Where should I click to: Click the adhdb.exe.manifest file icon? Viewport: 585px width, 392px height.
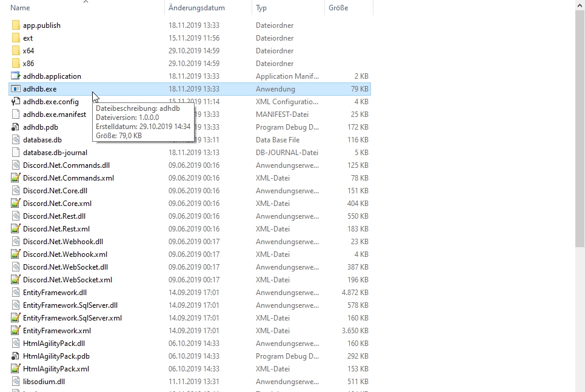[16, 115]
